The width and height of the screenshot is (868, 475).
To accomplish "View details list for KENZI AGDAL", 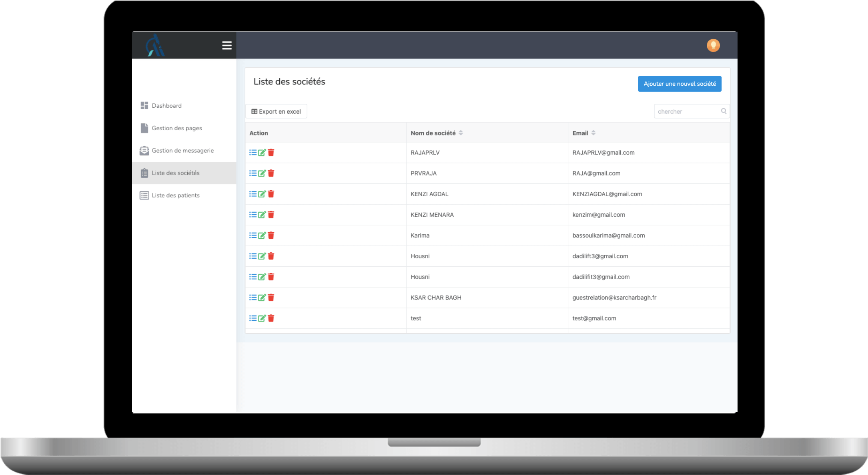I will [253, 194].
